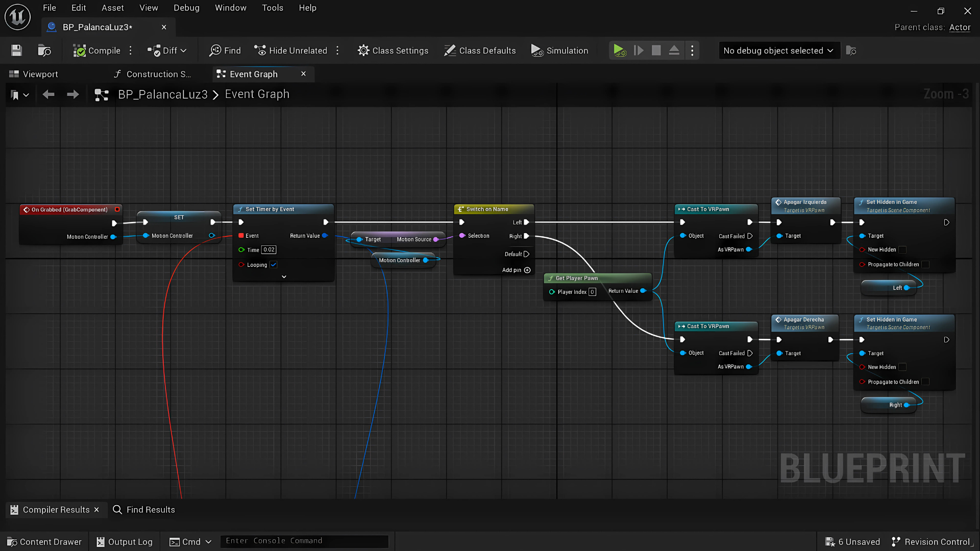980x551 pixels.
Task: Open the Edit menu
Action: pos(79,8)
